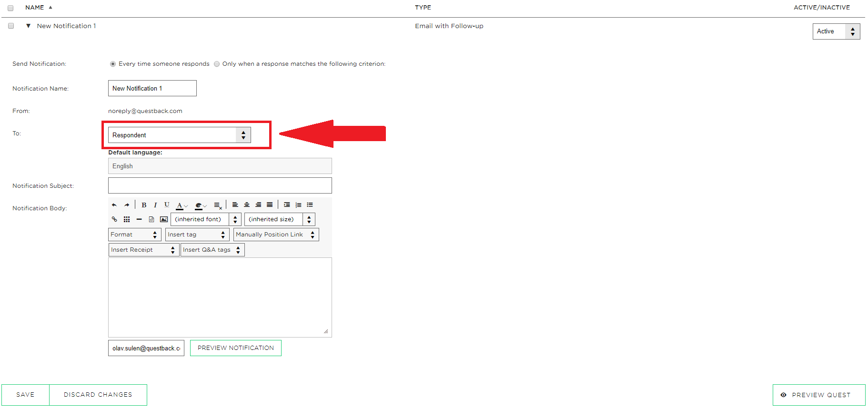Align text right
The height and width of the screenshot is (410, 868).
pos(258,205)
